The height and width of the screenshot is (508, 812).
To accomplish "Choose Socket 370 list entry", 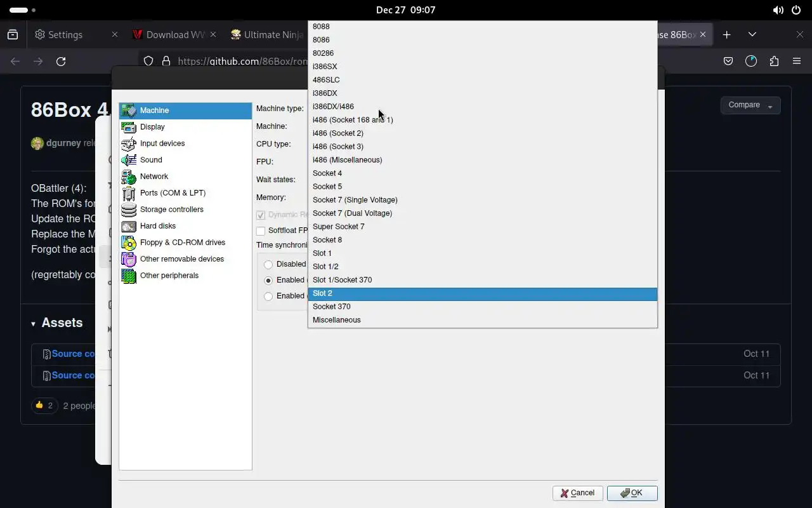I will (x=482, y=307).
